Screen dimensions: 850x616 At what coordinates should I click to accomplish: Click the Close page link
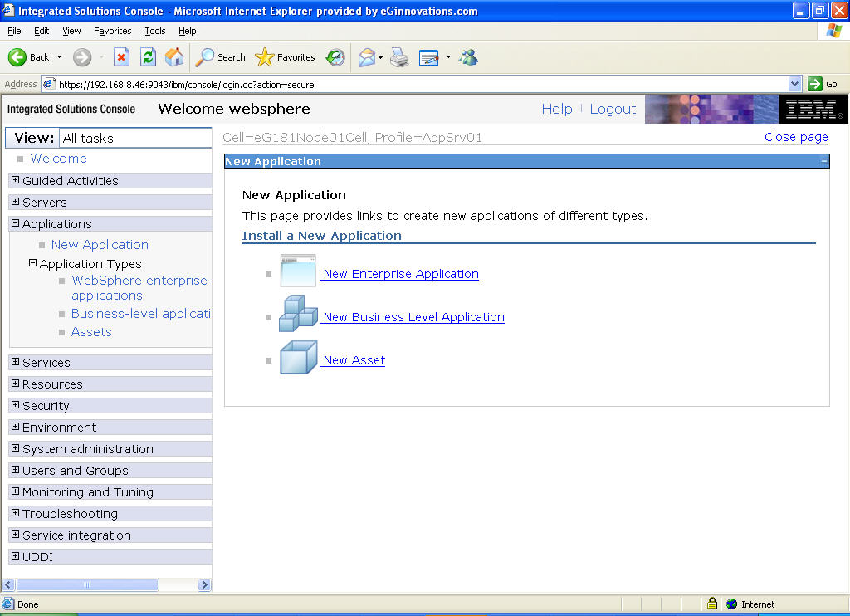click(796, 137)
